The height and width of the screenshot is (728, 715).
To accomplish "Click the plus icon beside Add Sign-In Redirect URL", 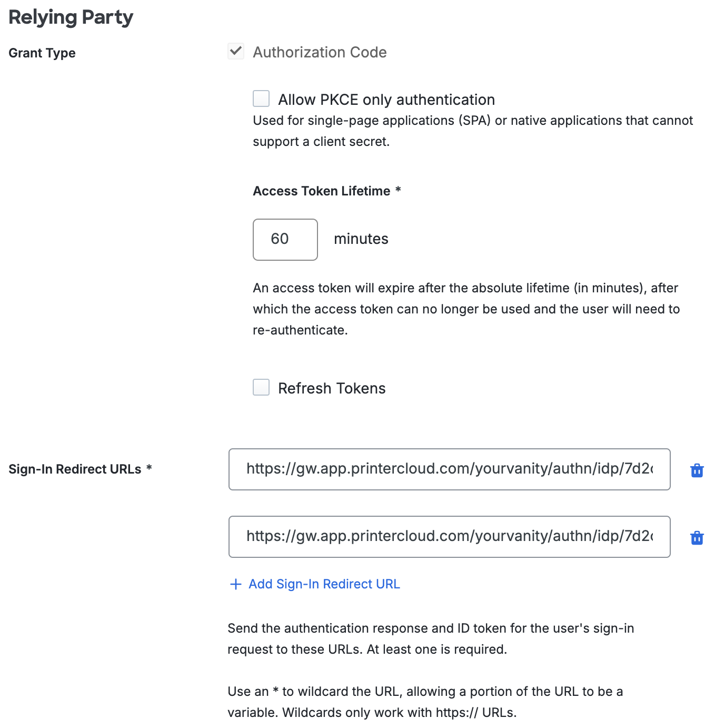I will 236,584.
